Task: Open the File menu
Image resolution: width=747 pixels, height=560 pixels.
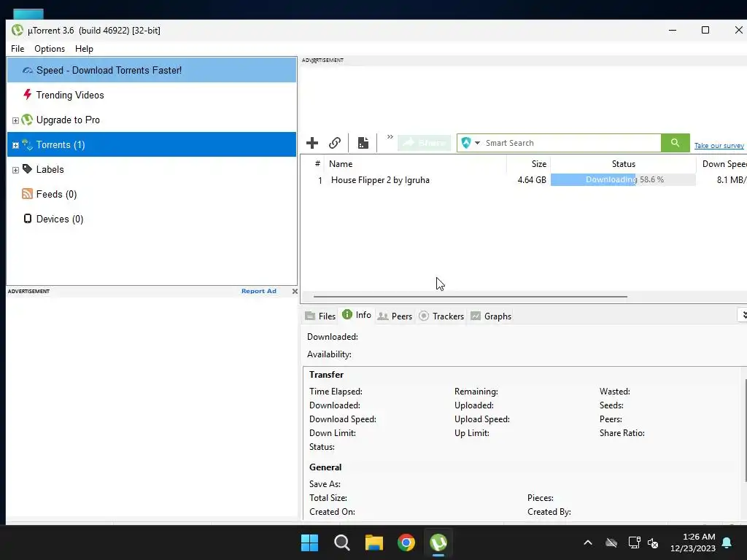Action: (18, 49)
